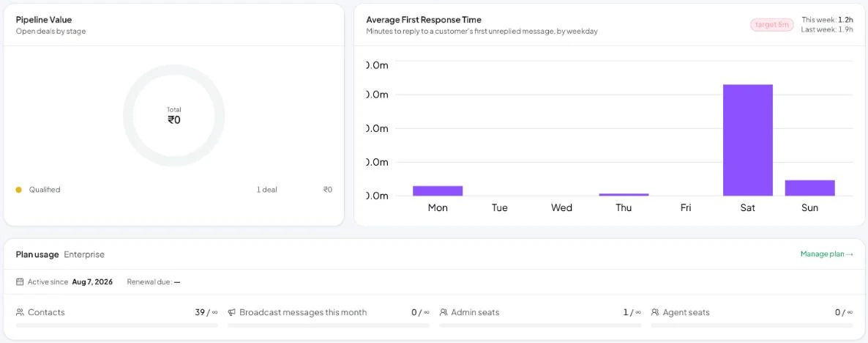Click the 'Plan usage' heading
This screenshot has height=343, width=868.
[x=37, y=254]
